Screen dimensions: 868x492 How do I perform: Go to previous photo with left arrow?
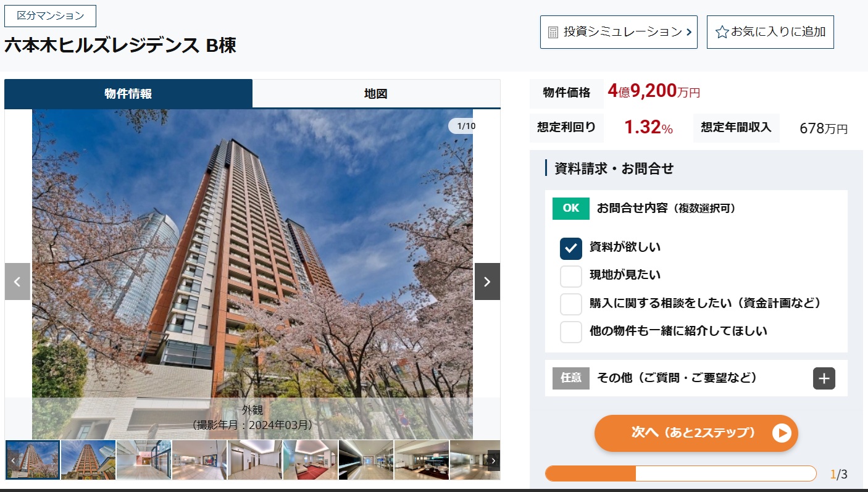pos(17,281)
